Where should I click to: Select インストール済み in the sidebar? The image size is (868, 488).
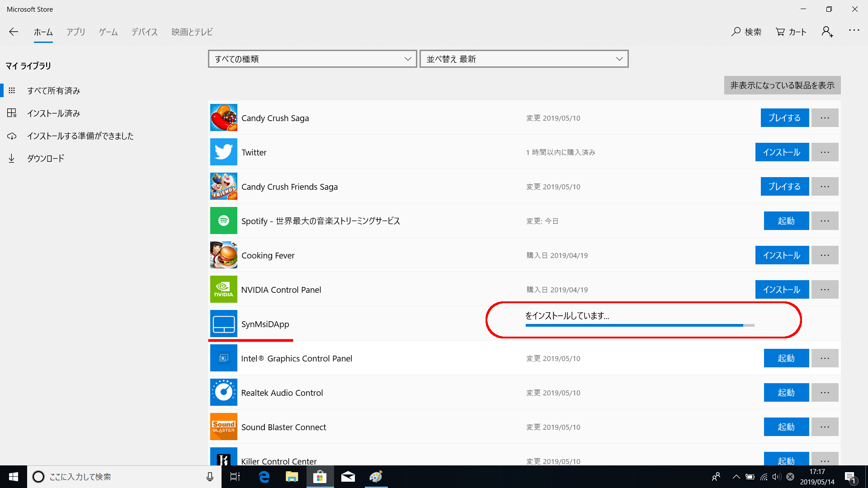(x=53, y=113)
